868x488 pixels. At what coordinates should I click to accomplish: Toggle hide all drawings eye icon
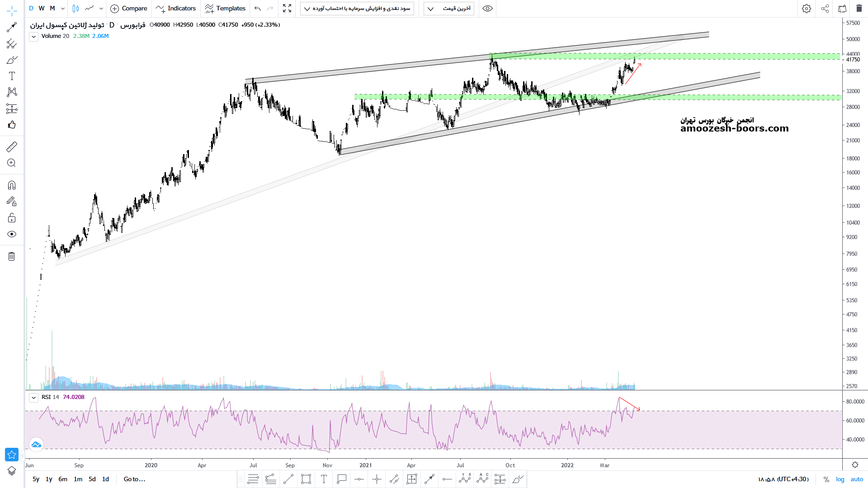point(12,234)
